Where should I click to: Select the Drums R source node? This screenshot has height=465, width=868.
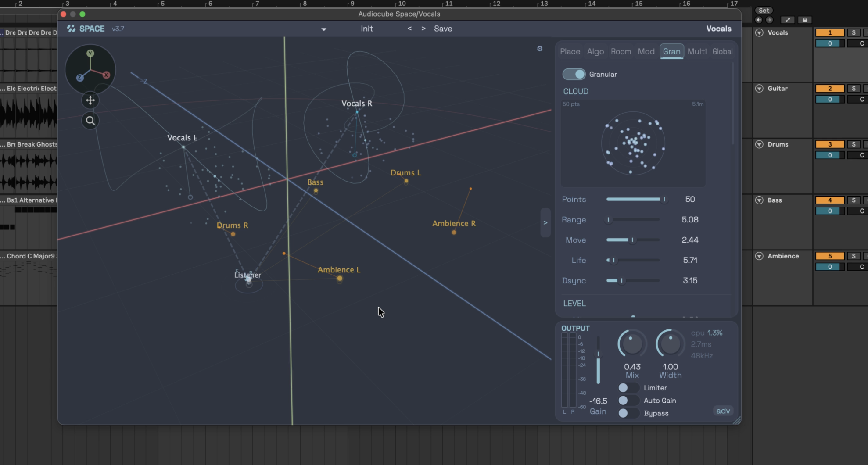[x=233, y=234]
